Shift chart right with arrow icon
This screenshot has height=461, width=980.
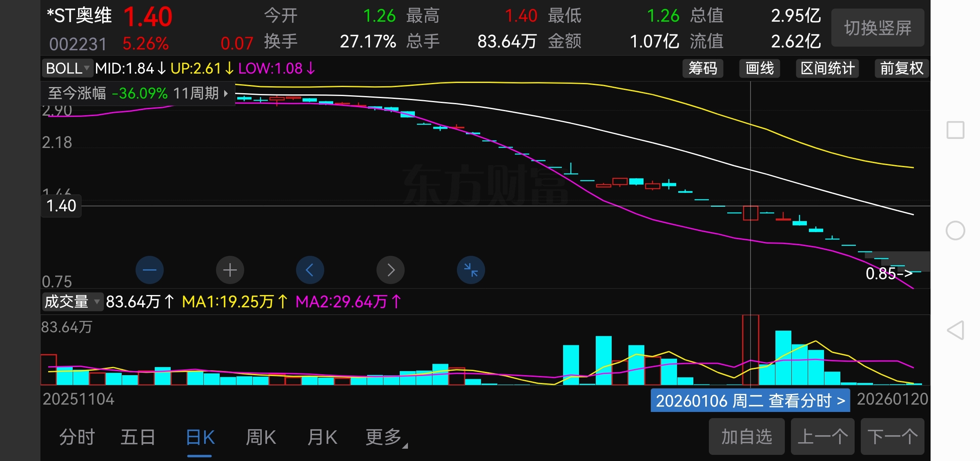point(390,270)
